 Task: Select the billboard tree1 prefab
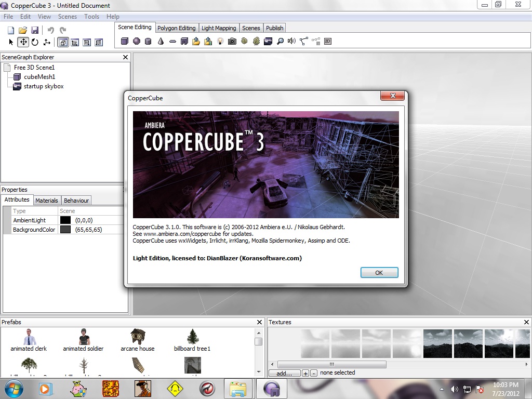tap(192, 340)
